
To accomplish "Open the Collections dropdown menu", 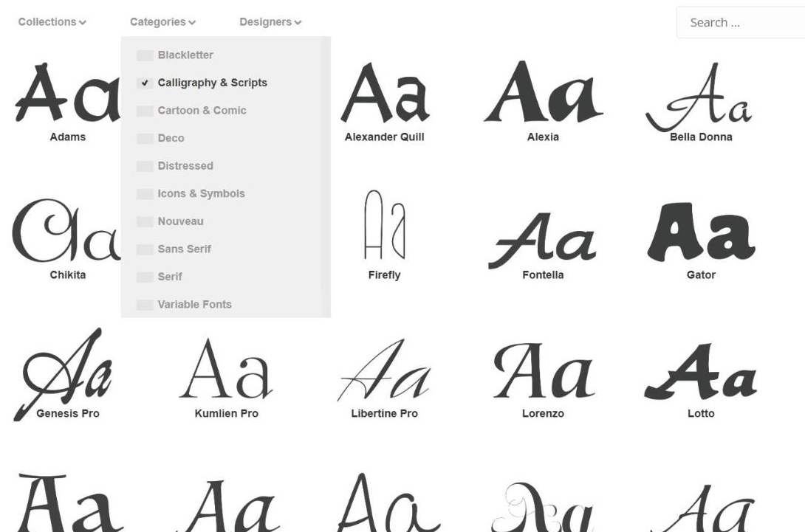I will [x=52, y=22].
